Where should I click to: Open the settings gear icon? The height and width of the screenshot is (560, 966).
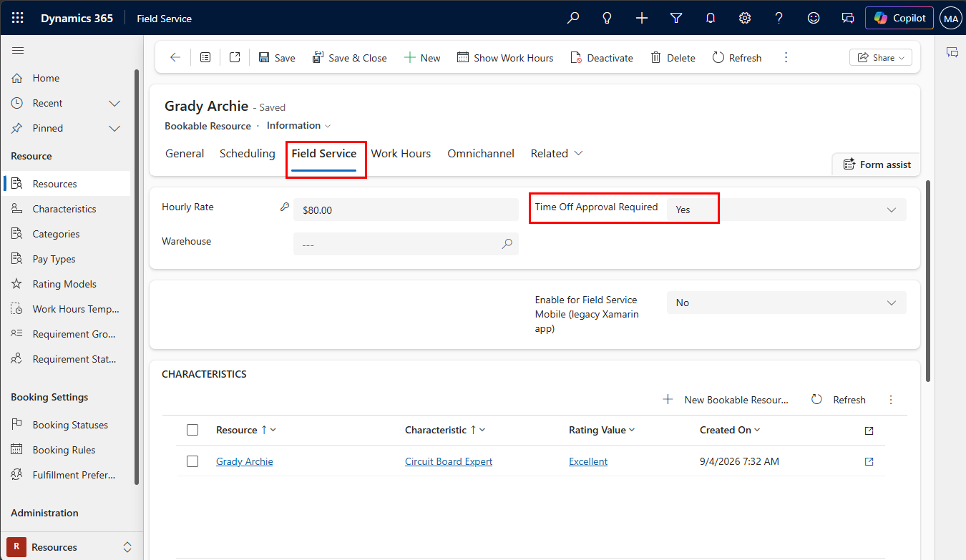(745, 18)
